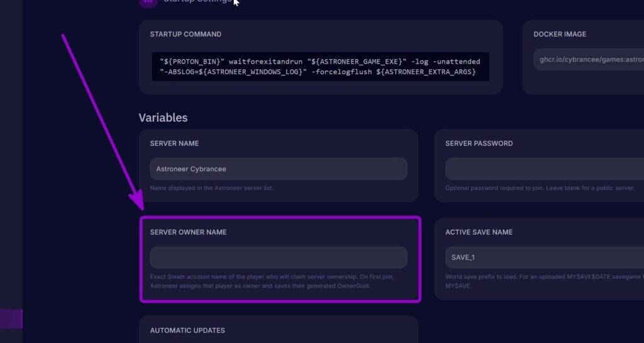Click the Server Name input field
Image resolution: width=644 pixels, height=343 pixels.
click(279, 169)
